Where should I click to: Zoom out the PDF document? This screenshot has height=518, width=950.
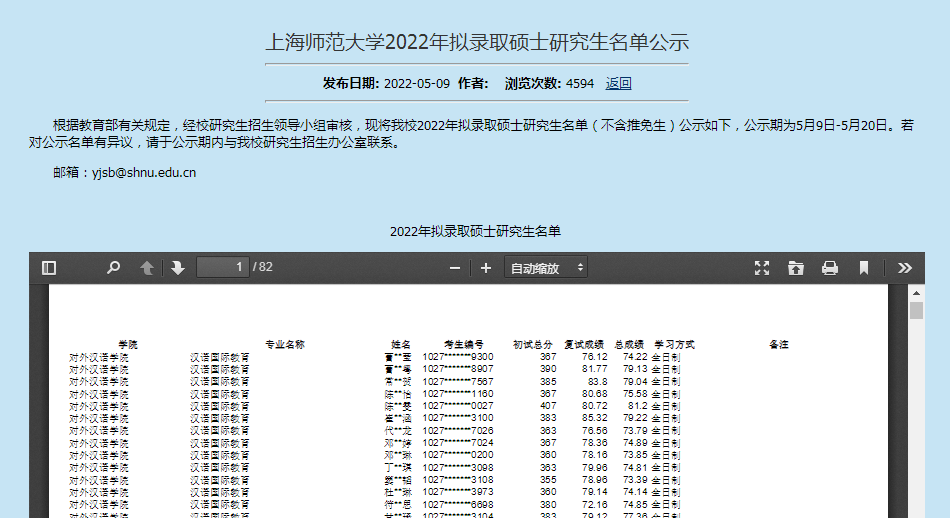pos(455,268)
